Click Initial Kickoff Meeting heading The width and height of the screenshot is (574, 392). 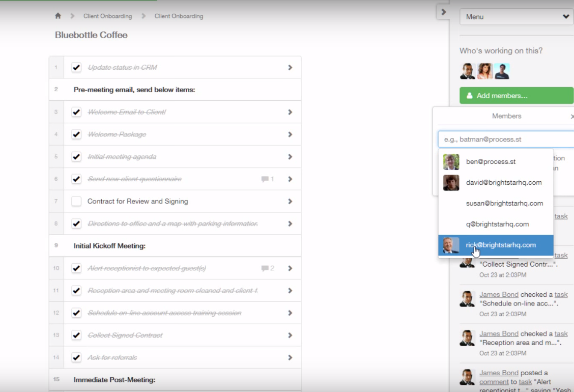(x=109, y=246)
